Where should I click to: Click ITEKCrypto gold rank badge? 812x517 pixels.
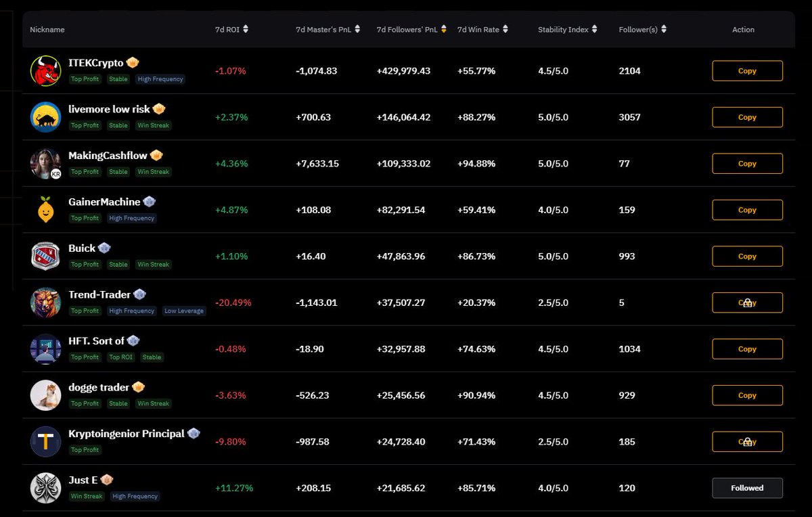click(133, 62)
